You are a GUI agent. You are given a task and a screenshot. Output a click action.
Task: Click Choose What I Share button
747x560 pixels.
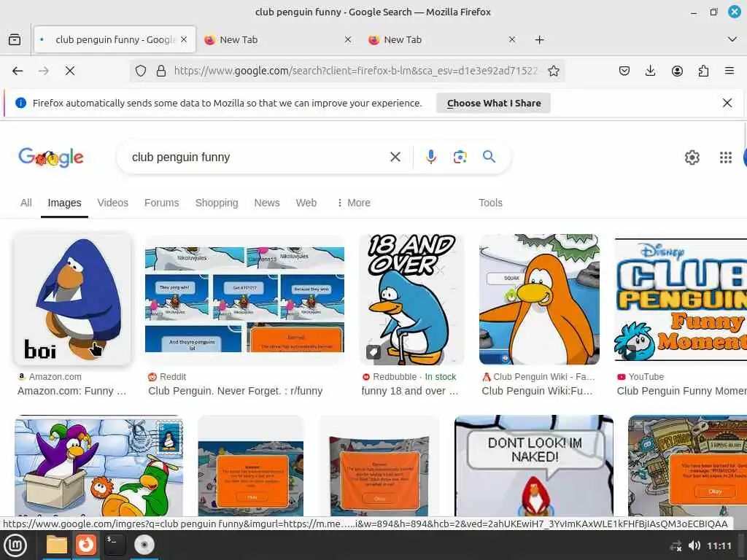[494, 103]
